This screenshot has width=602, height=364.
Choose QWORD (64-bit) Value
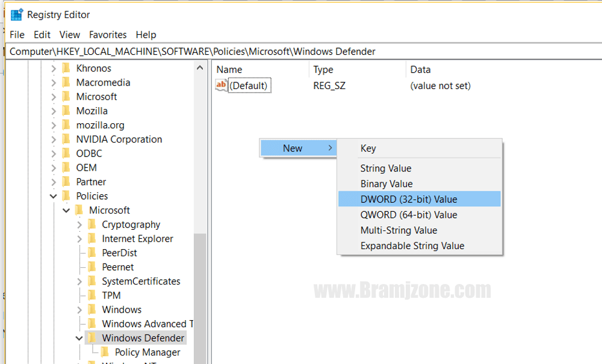[420, 214]
